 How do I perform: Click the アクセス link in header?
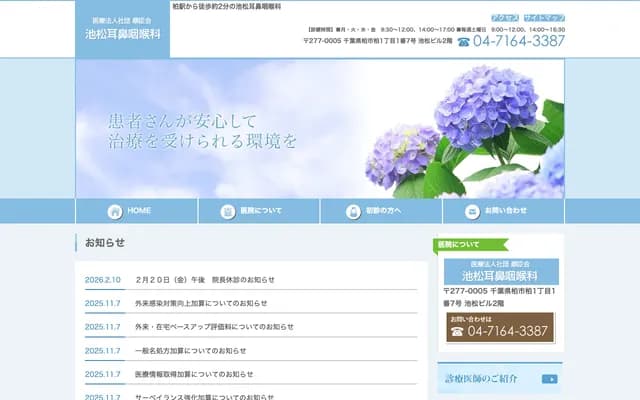[505, 18]
